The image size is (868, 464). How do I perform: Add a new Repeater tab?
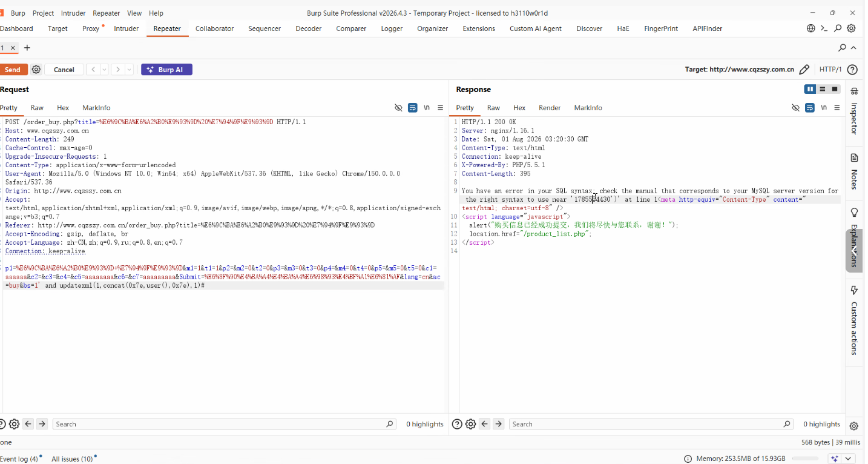(x=27, y=48)
